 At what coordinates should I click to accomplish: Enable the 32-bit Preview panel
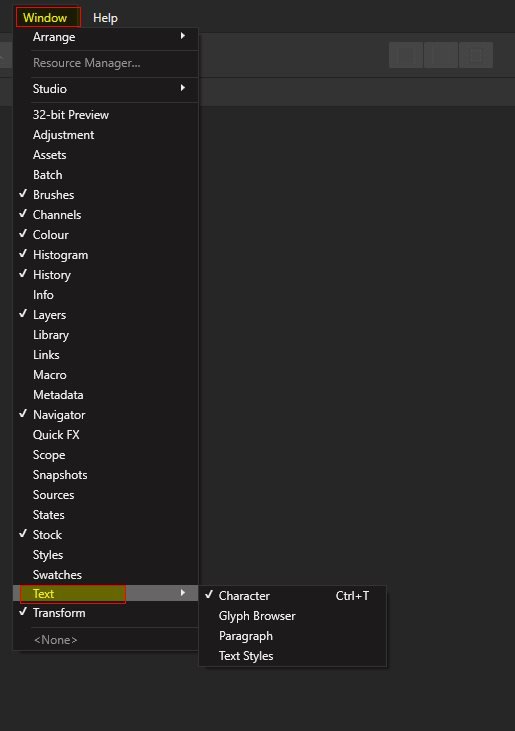105,114
